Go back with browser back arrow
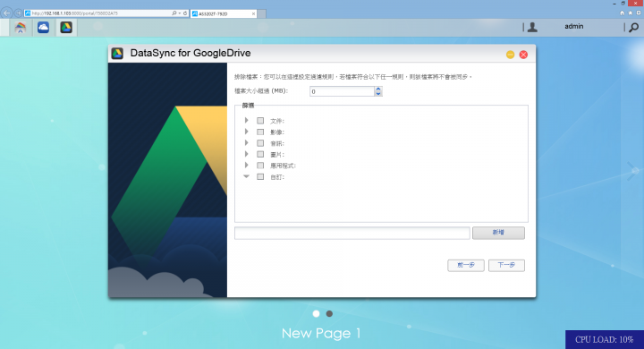This screenshot has height=349, width=644. tap(6, 13)
